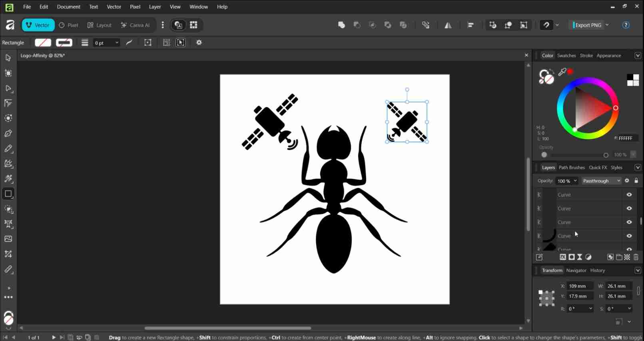
Task: Click the Layer Effects FX icon
Action: (563, 257)
